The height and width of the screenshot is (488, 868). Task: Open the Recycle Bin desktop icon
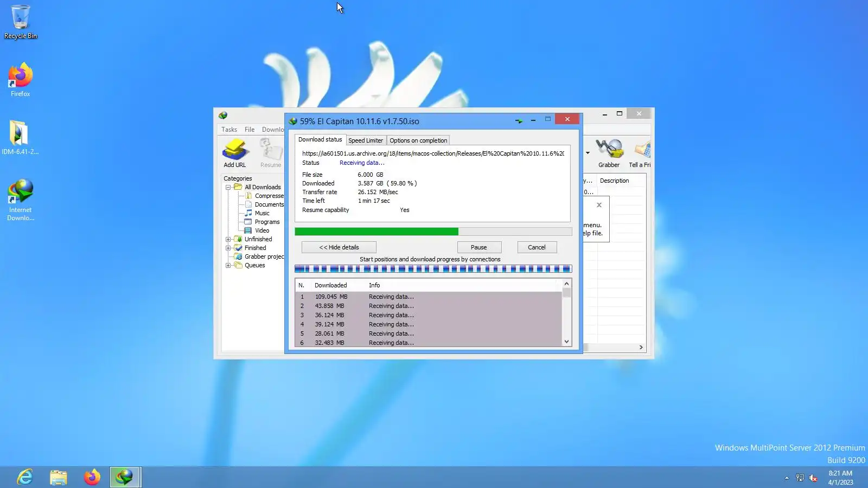(21, 22)
